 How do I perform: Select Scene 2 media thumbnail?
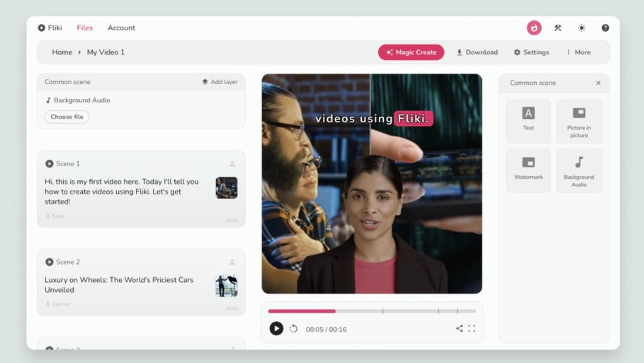point(226,286)
